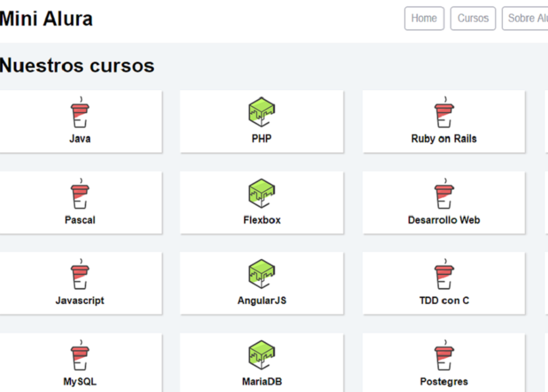Select the MariaDB green cube icon

pyautogui.click(x=261, y=356)
